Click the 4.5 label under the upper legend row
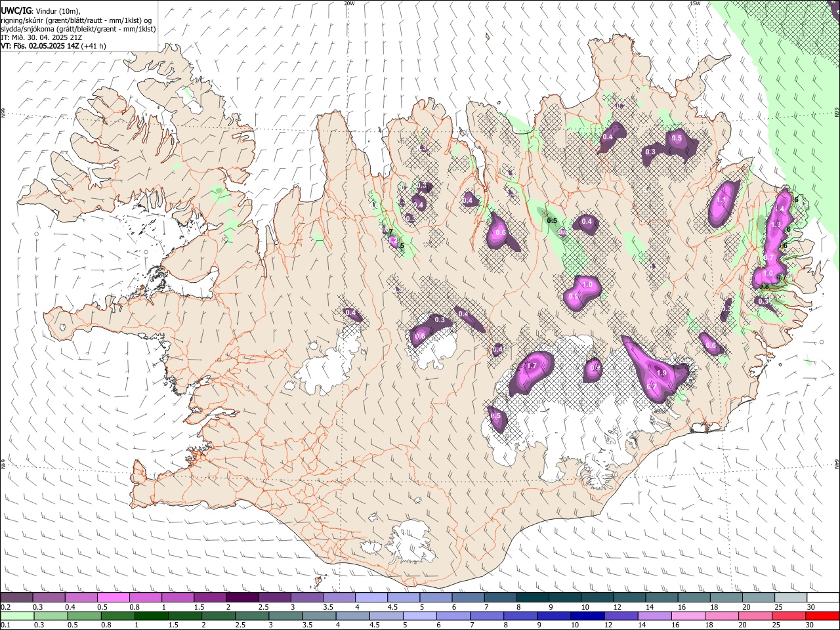The height and width of the screenshot is (630, 840). [392, 607]
